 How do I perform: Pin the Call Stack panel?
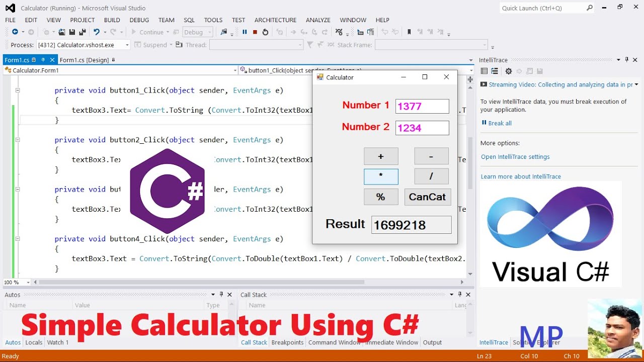click(460, 295)
